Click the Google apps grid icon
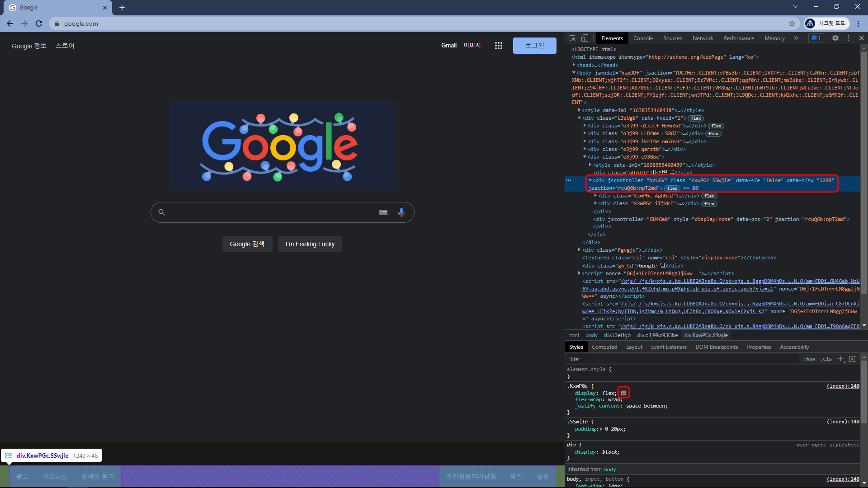868x488 pixels. (499, 46)
